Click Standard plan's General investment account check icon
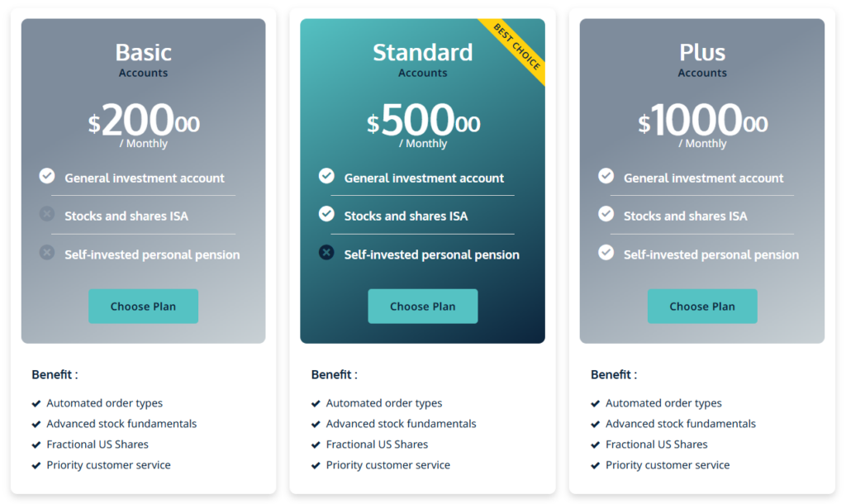The height and width of the screenshot is (504, 846). point(326,176)
